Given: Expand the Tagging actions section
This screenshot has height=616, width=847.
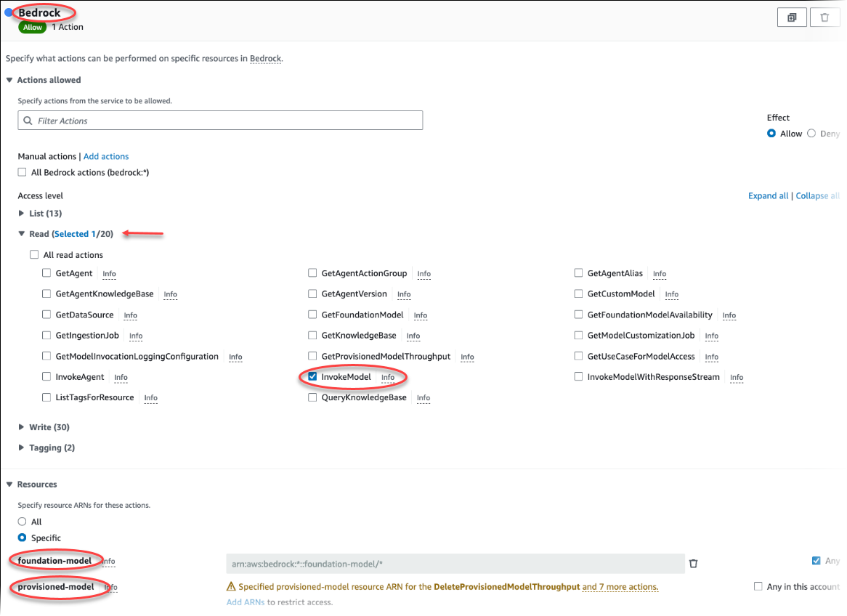Looking at the screenshot, I should (x=20, y=447).
